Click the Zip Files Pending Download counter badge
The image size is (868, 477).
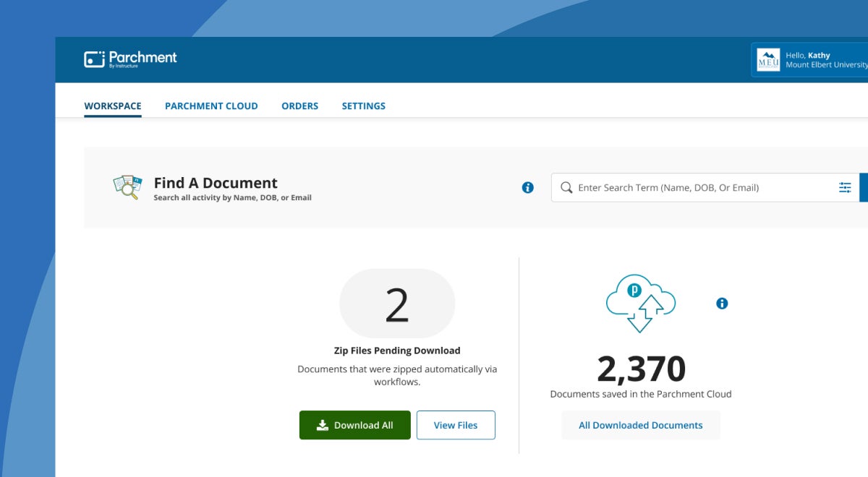(397, 303)
